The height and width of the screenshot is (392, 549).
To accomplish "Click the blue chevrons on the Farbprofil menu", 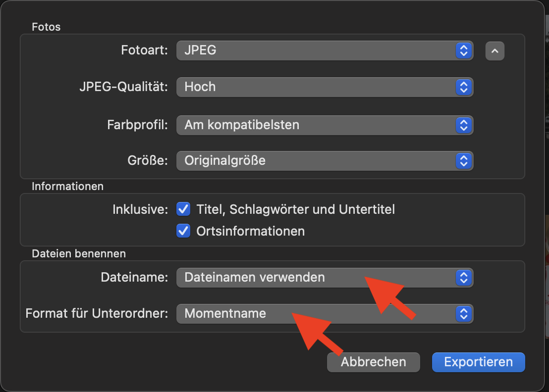I will pyautogui.click(x=463, y=125).
